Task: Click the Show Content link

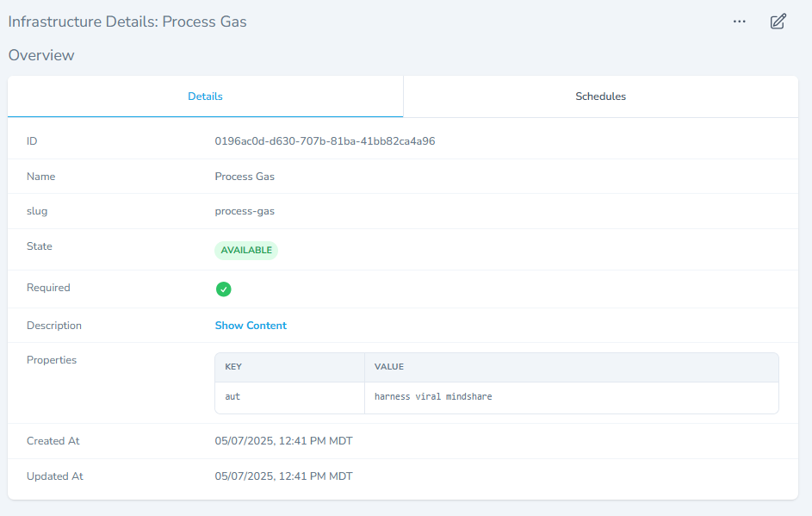Action: (x=251, y=326)
